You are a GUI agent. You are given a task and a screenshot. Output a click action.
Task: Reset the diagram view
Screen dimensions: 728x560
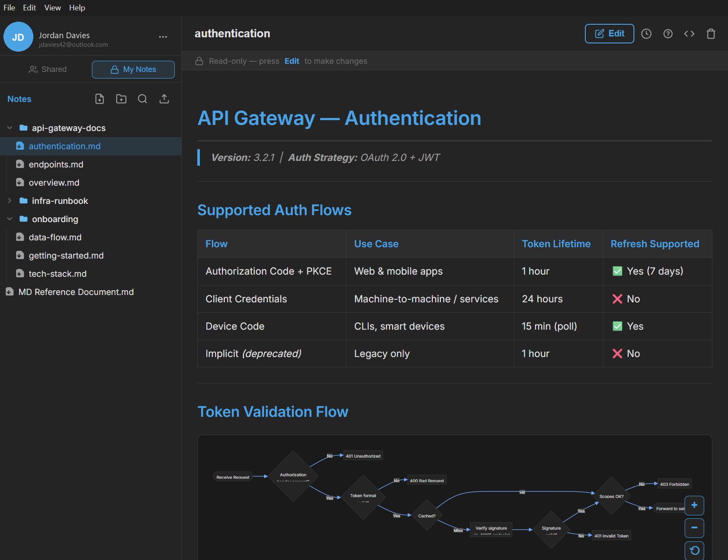point(694,550)
